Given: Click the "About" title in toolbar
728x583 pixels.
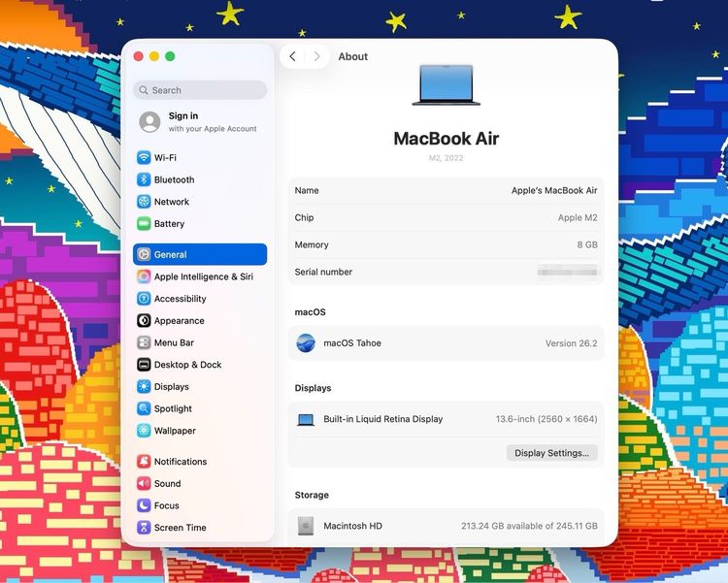Looking at the screenshot, I should coord(353,56).
